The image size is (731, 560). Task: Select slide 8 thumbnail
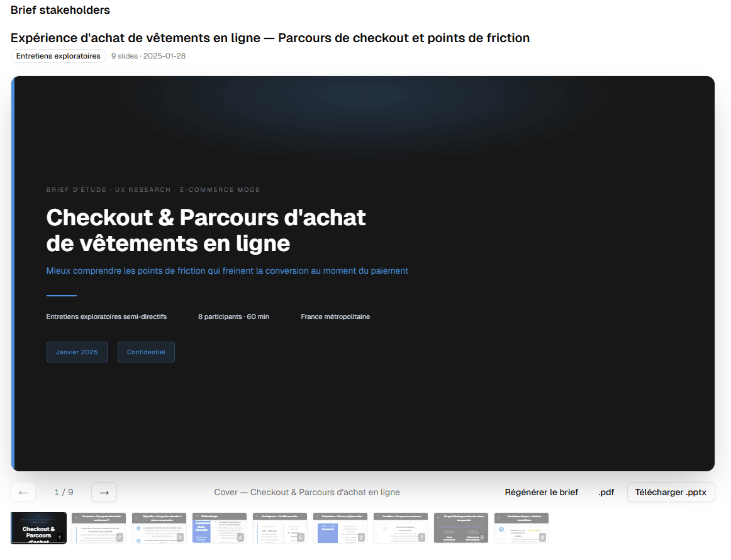coord(461,528)
